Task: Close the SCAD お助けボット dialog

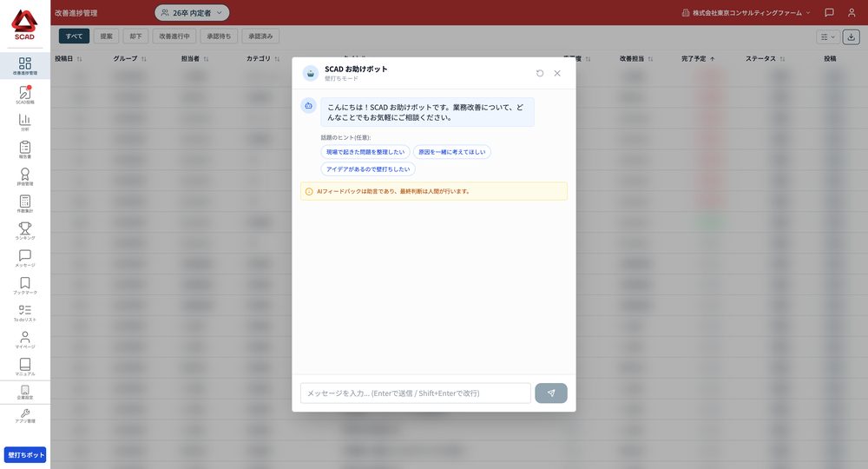Action: 557,73
